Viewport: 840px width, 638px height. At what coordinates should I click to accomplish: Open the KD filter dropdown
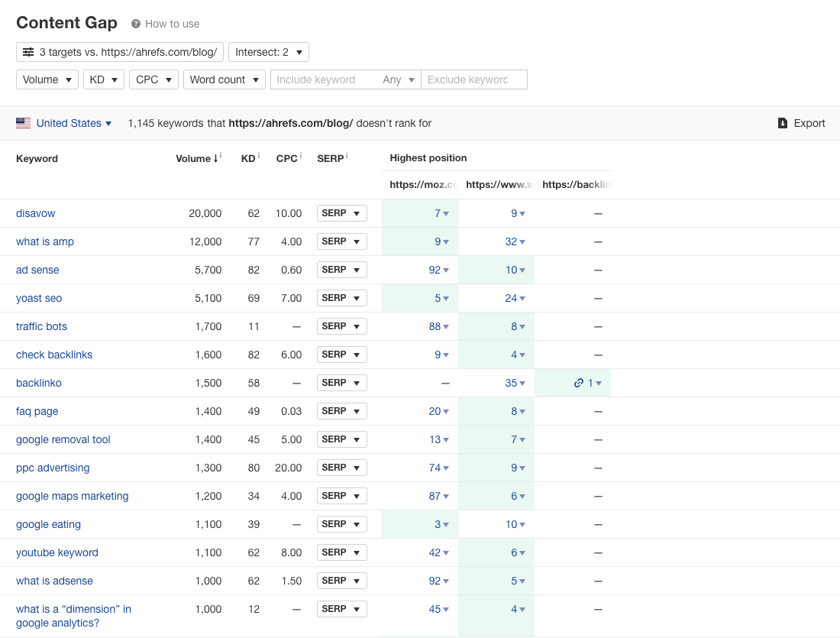point(103,79)
